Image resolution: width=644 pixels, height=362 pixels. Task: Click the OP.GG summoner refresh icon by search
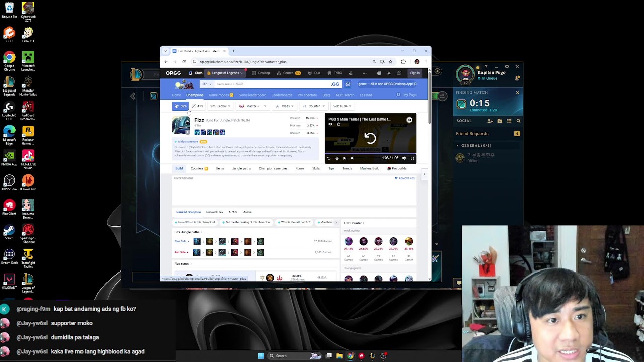coord(348,84)
